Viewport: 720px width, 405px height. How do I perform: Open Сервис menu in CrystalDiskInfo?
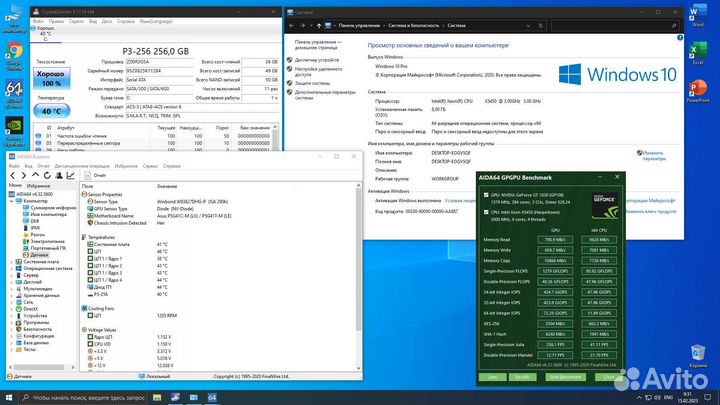pyautogui.click(x=76, y=21)
